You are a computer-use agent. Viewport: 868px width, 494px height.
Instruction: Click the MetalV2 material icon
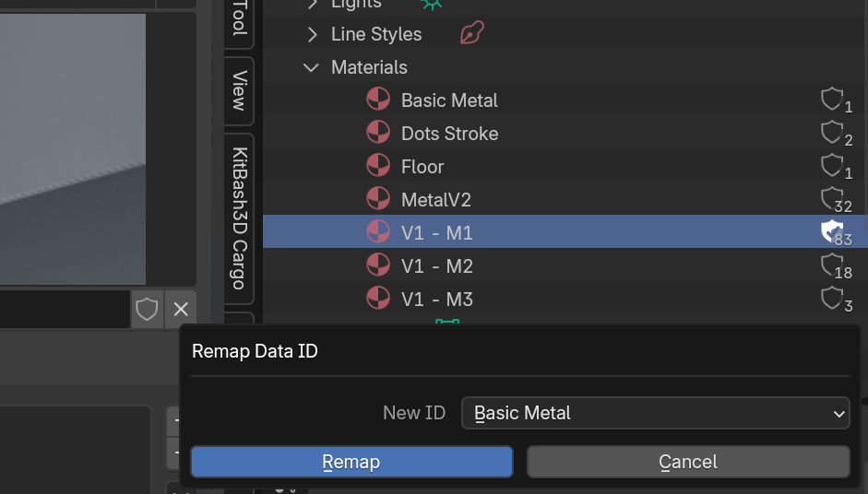pyautogui.click(x=377, y=200)
